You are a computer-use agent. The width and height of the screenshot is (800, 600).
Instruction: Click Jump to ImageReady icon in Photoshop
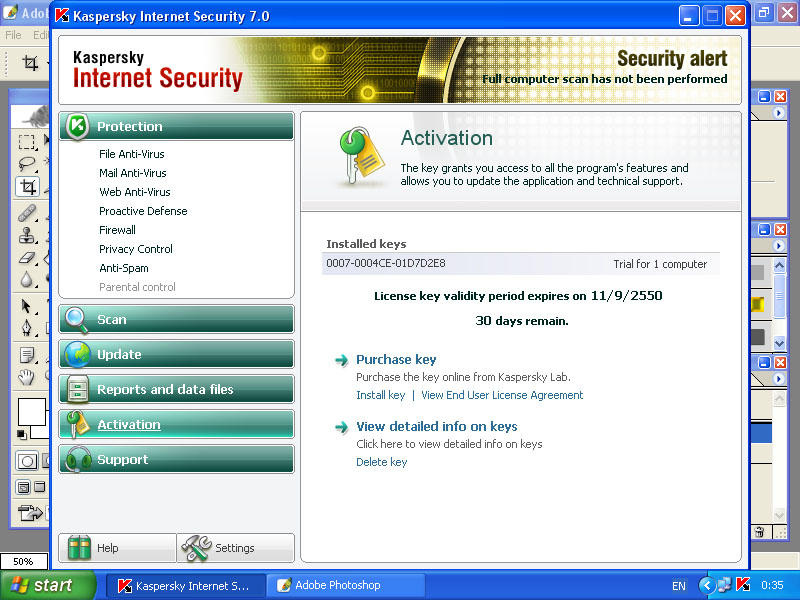point(31,512)
